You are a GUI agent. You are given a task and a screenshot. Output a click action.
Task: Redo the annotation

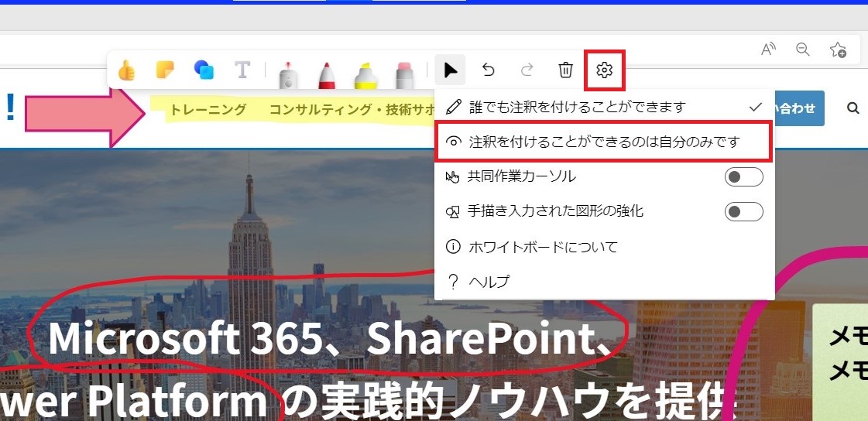527,70
